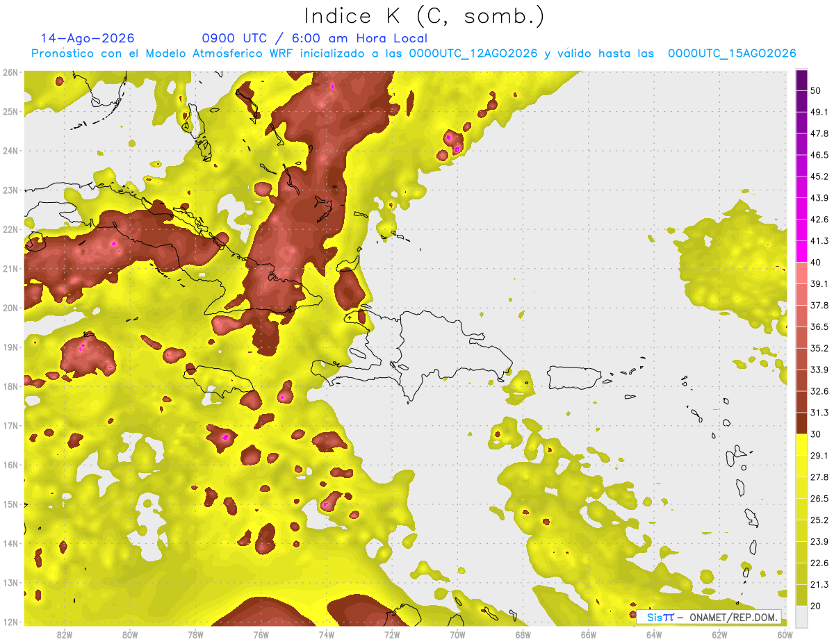Click the "82W" longitude axis label
The width and height of the screenshot is (834, 644).
[x=65, y=635]
